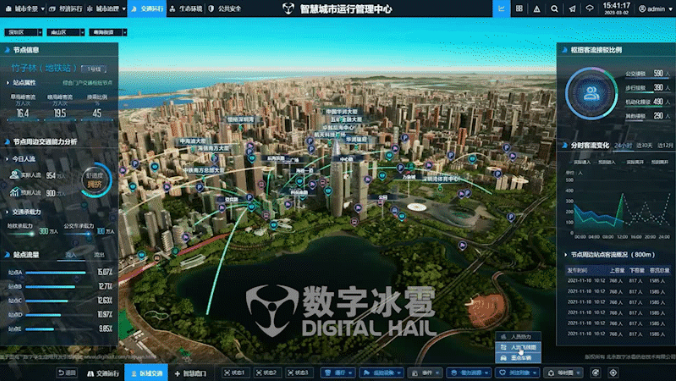This screenshot has height=381, width=676.
Task: Click the circular refresh icon in bottom bar
Action: click(595, 373)
